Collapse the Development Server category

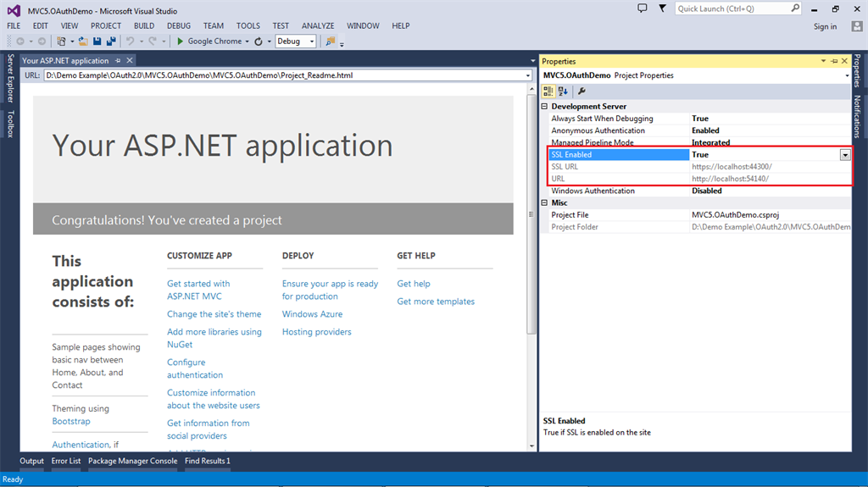pyautogui.click(x=544, y=107)
